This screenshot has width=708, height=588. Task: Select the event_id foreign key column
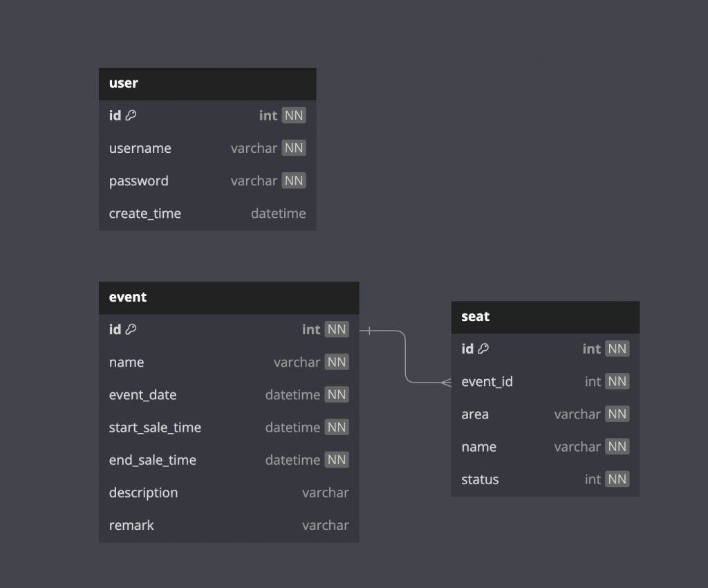545,382
